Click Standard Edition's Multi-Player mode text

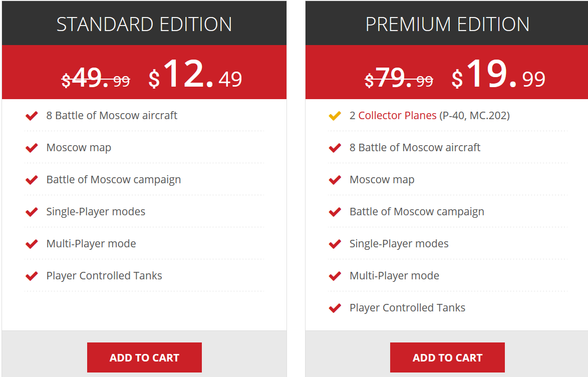pyautogui.click(x=91, y=244)
